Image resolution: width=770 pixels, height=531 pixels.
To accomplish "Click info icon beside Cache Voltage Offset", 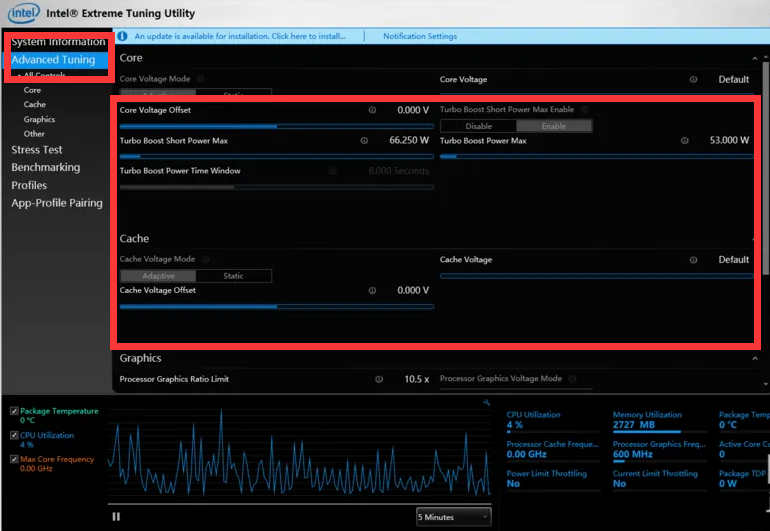I will click(x=372, y=290).
